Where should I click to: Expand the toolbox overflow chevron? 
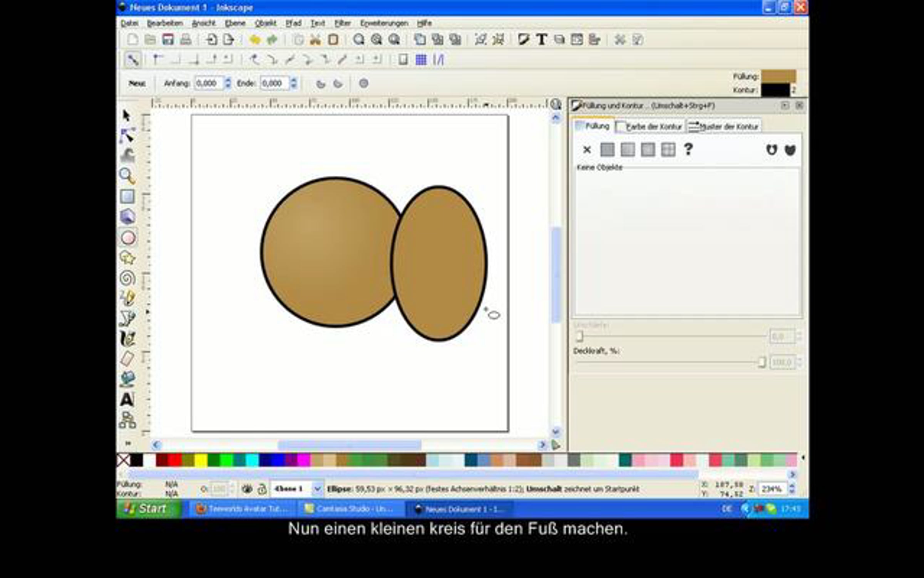pos(128,443)
